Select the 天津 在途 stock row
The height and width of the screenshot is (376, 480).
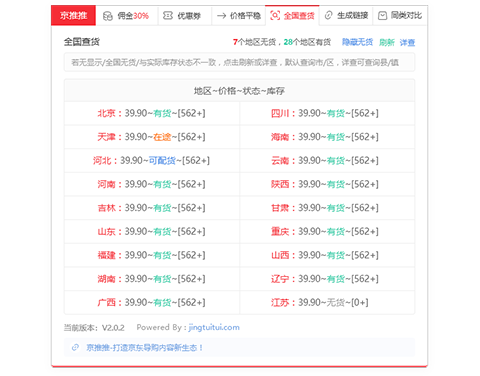[152, 137]
